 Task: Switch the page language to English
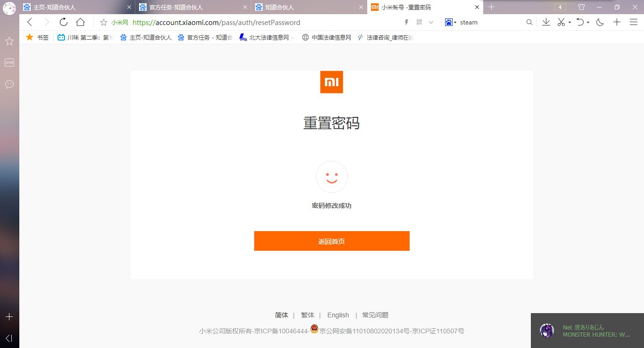click(x=338, y=315)
